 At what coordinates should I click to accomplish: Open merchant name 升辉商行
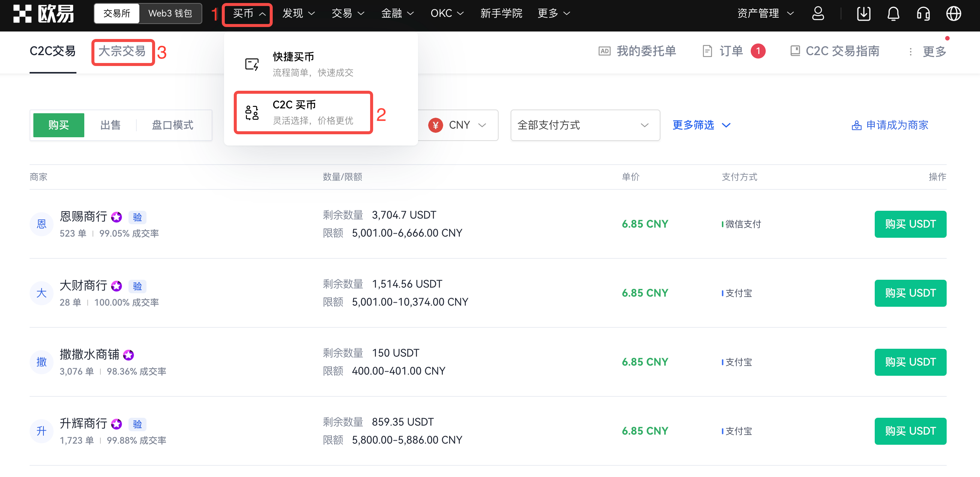coord(83,423)
